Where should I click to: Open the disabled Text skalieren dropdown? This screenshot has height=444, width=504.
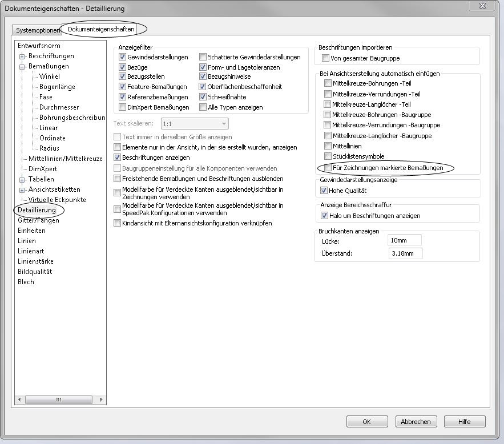(195, 124)
